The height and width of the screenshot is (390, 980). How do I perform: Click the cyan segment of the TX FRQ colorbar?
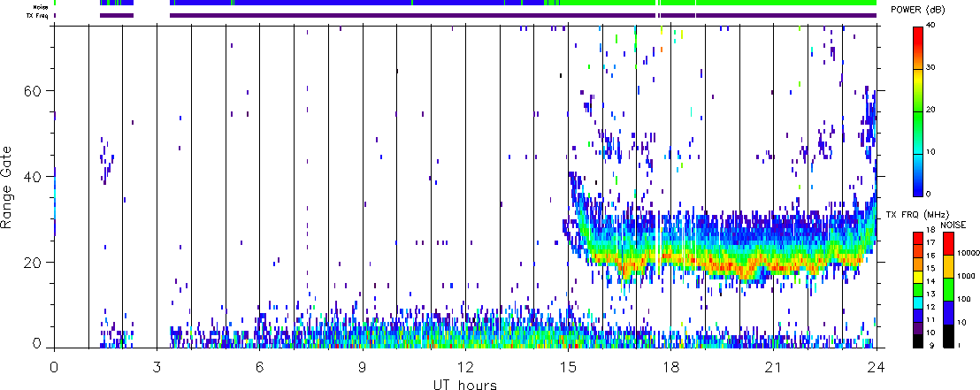[x=917, y=302]
